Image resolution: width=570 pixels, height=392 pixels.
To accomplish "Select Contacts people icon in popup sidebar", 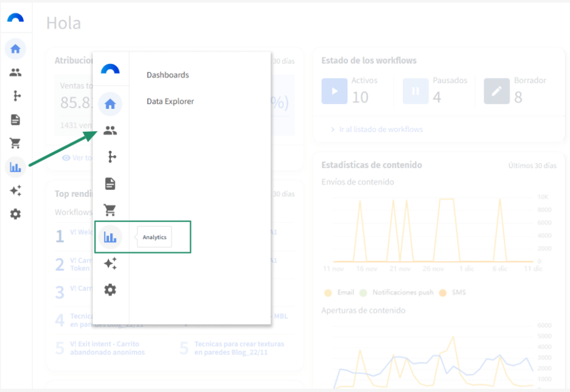I will pos(110,130).
